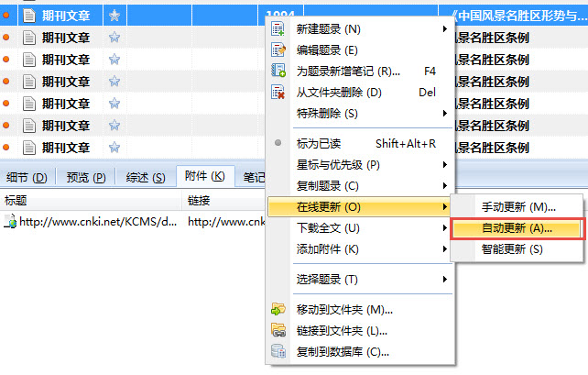Open highlighted 在线更新 (O) submenu
The image size is (588, 375).
[x=360, y=207]
